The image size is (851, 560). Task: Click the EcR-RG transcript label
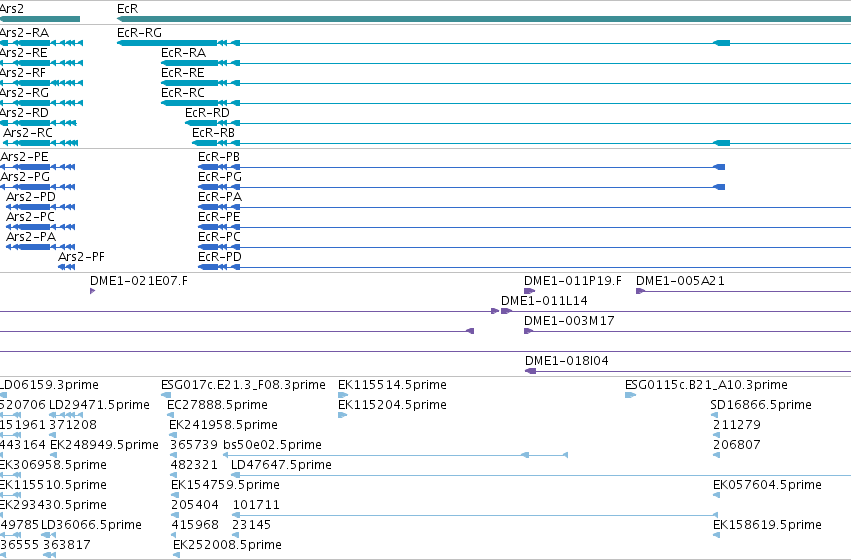tap(139, 33)
